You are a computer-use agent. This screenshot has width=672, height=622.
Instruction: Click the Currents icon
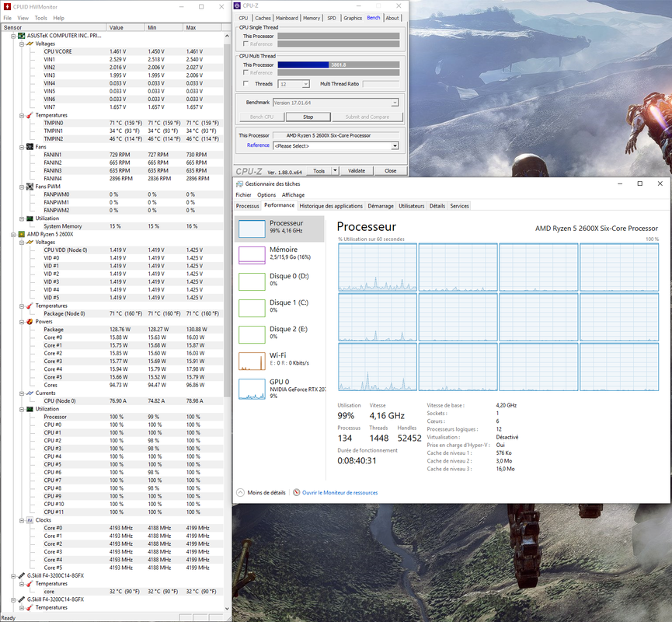30,393
